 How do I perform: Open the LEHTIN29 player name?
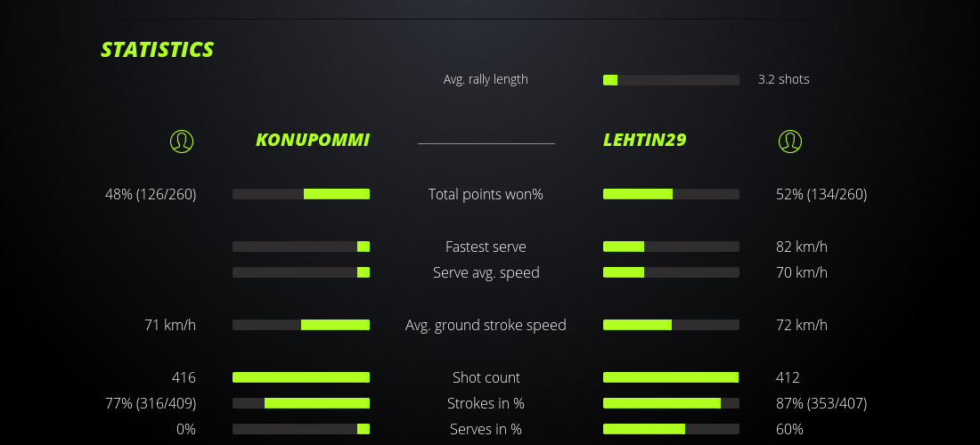tap(645, 140)
